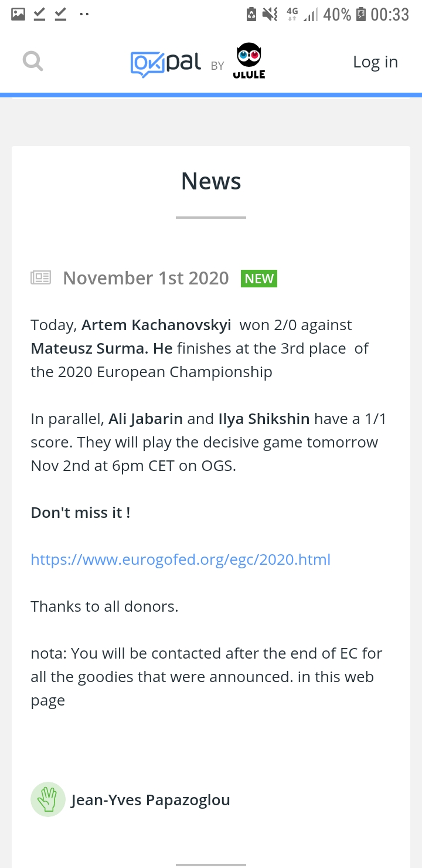Open the eurogofed.org egc 2020 link
The width and height of the screenshot is (422, 868).
181,560
